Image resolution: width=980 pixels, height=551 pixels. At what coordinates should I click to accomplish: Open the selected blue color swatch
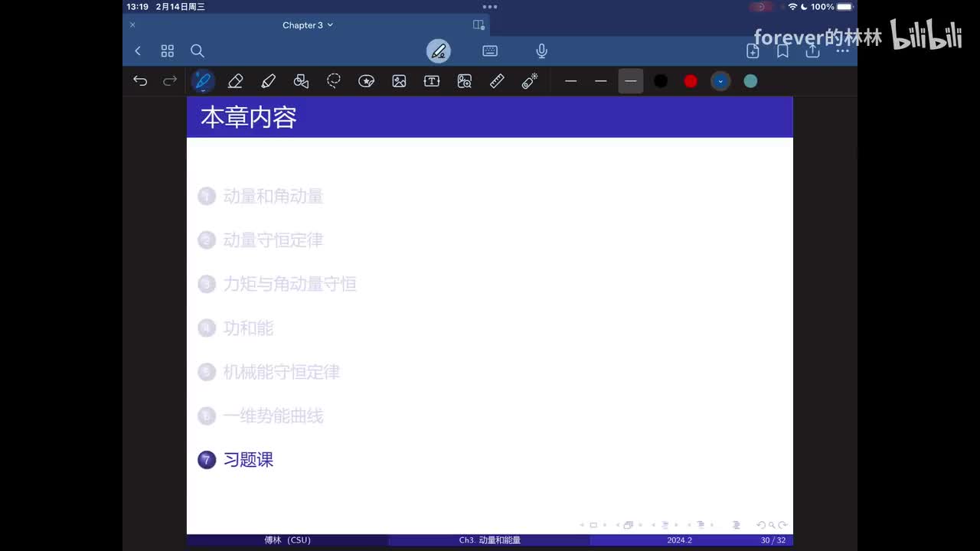pos(720,81)
